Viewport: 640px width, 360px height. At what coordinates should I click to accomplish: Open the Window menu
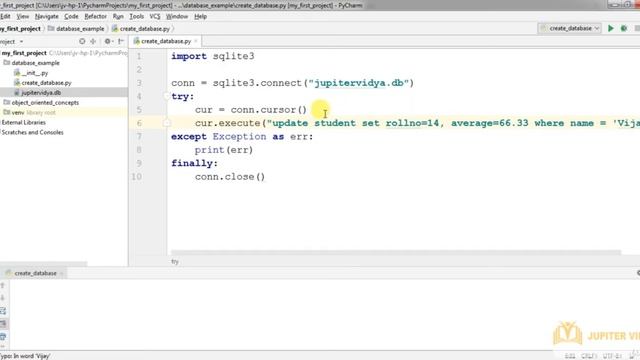(177, 16)
